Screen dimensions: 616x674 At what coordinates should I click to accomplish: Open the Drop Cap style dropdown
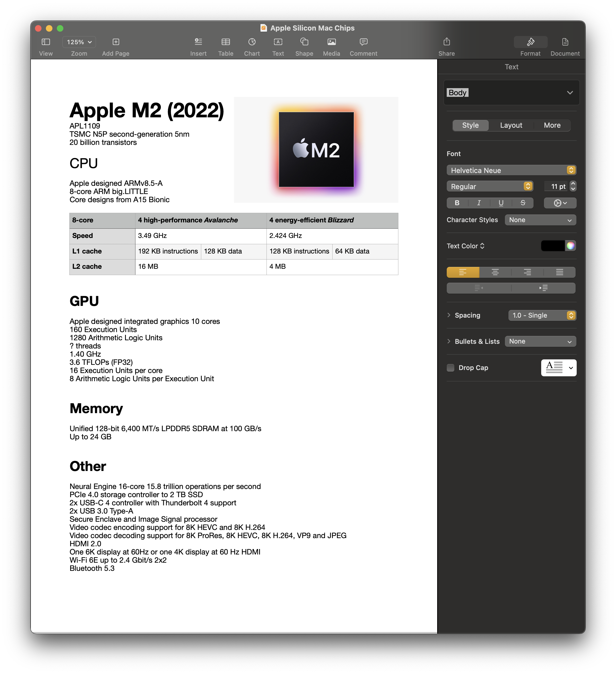click(x=558, y=368)
